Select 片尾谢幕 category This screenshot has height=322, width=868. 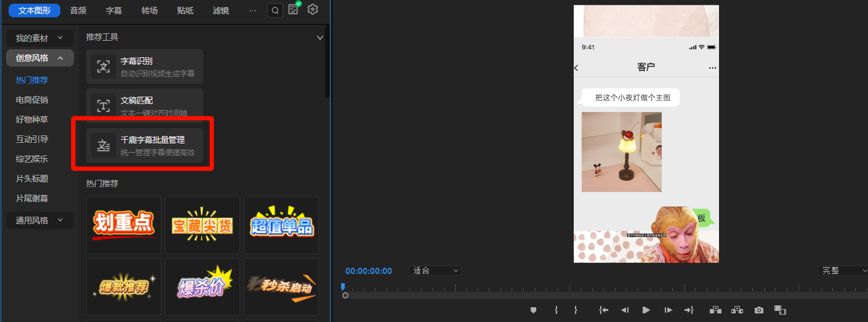click(32, 198)
